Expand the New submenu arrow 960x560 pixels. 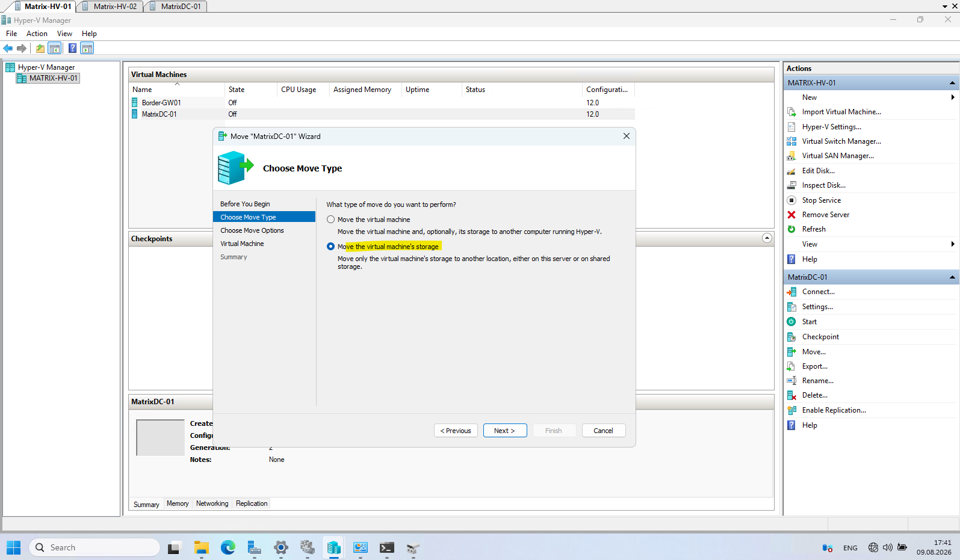(x=953, y=97)
